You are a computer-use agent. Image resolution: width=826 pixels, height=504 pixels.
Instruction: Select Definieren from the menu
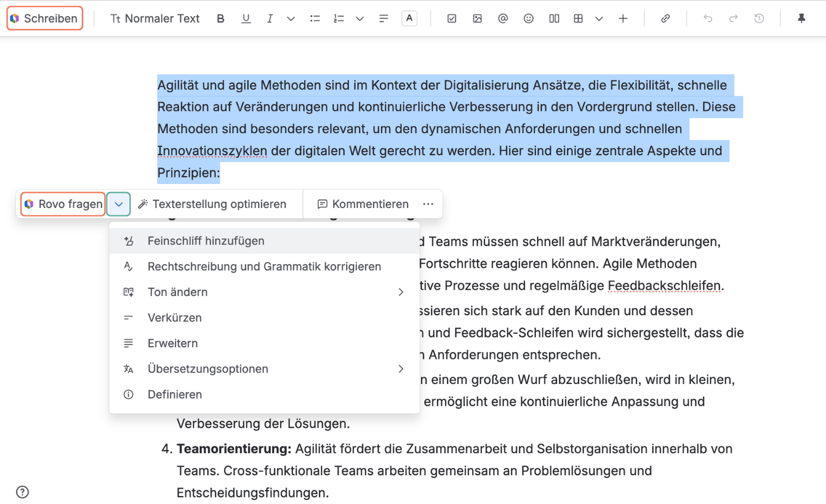point(264,395)
